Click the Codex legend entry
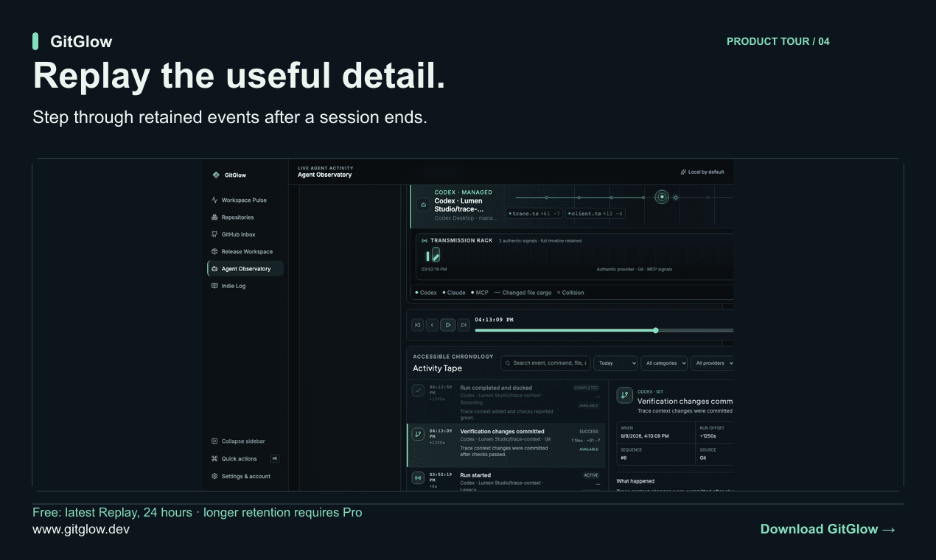Screen dimensions: 936x560 click(x=426, y=293)
